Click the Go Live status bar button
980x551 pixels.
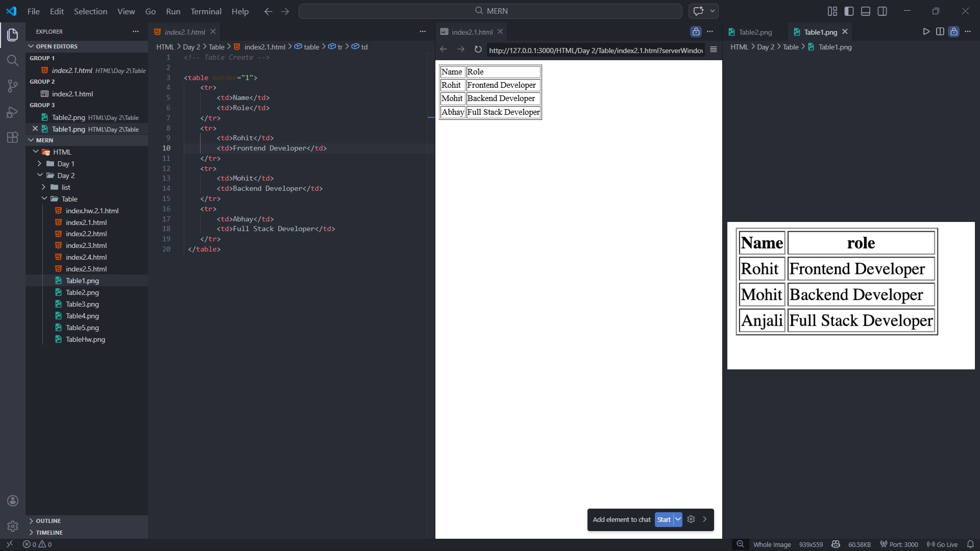pos(942,544)
